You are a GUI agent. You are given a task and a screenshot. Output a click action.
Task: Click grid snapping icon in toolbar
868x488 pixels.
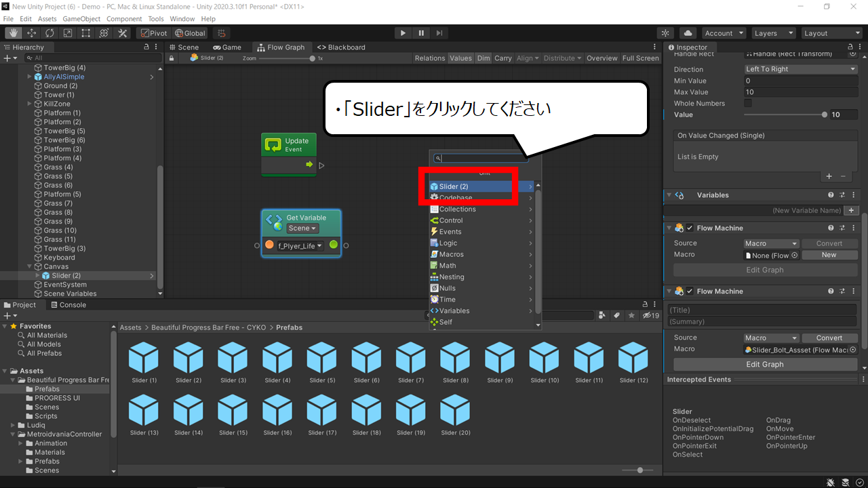[x=221, y=33]
